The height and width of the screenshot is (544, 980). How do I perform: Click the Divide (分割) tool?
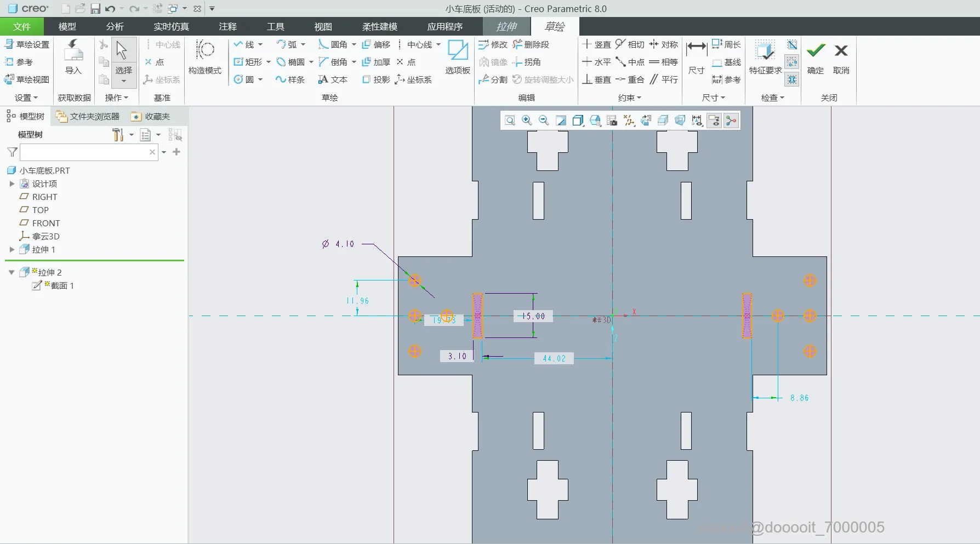click(x=493, y=79)
